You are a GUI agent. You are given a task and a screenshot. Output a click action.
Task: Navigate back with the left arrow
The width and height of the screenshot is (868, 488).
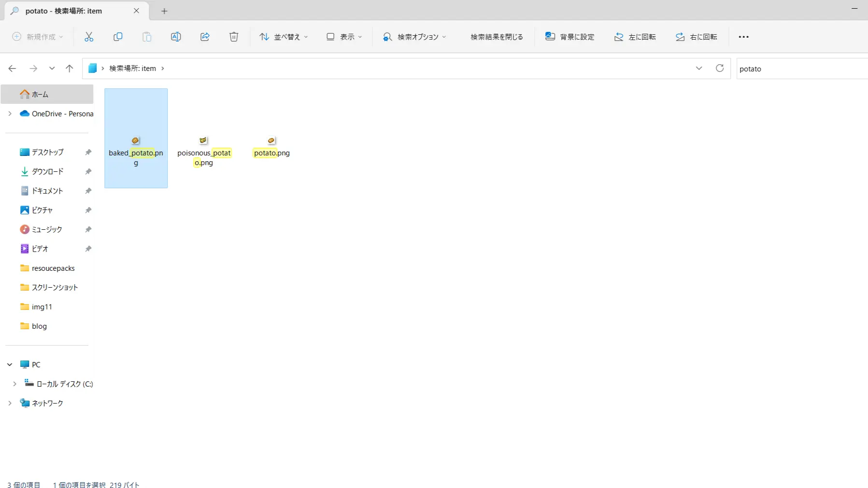click(13, 69)
